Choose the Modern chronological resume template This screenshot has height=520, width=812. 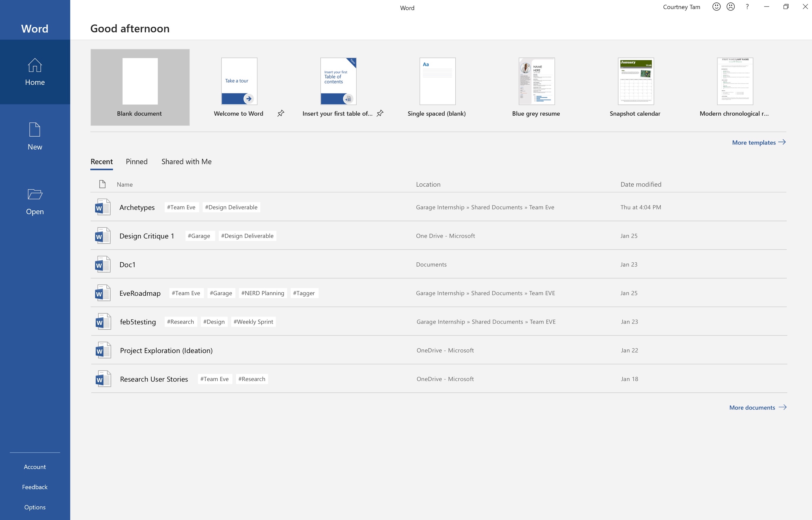pyautogui.click(x=735, y=81)
